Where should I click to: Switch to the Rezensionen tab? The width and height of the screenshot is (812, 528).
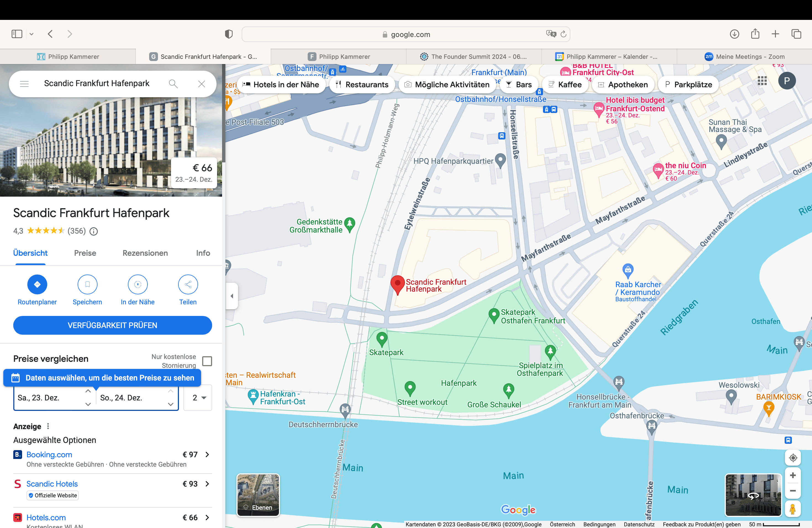coord(145,253)
